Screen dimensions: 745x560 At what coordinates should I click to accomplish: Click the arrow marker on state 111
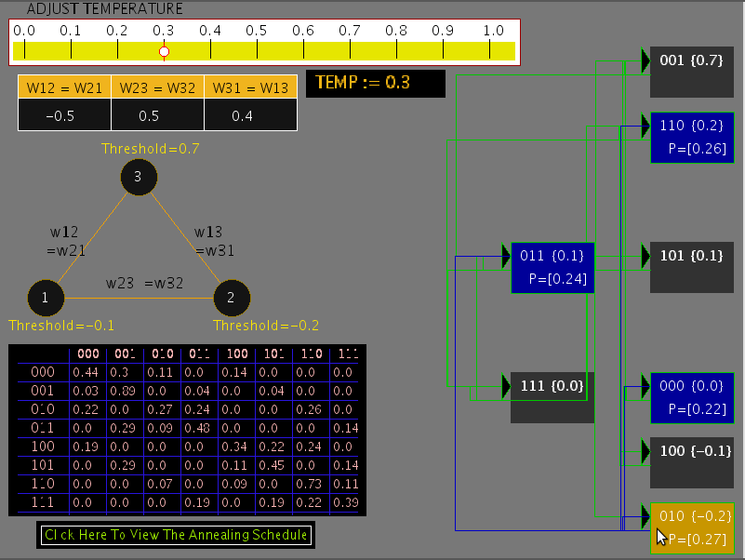coord(506,385)
